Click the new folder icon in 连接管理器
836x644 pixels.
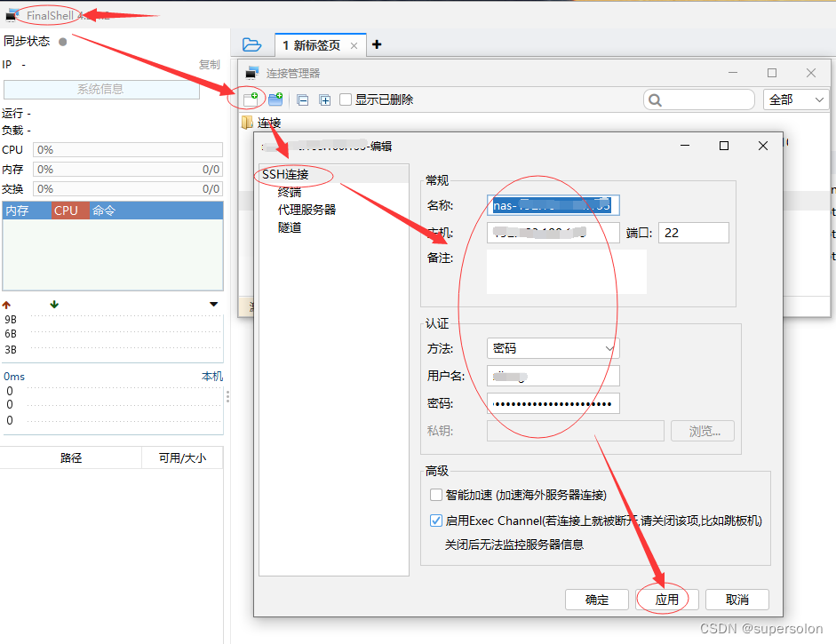coord(275,99)
